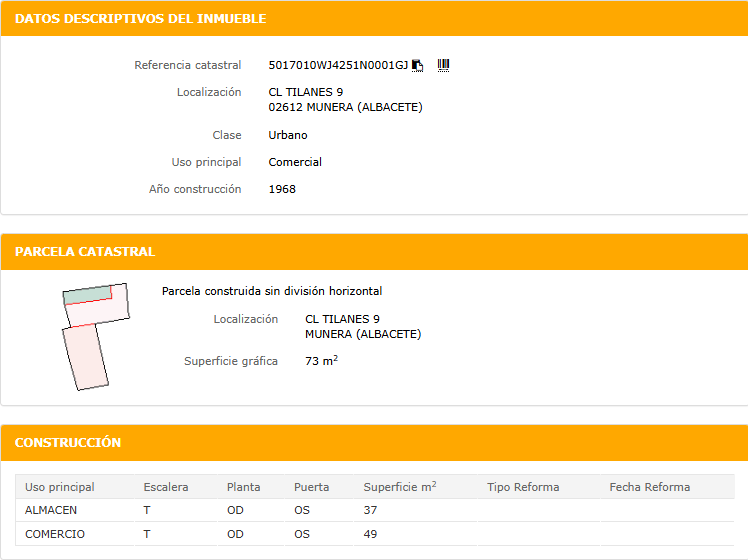The image size is (748, 560).
Task: Click the Planta column header
Action: click(243, 487)
